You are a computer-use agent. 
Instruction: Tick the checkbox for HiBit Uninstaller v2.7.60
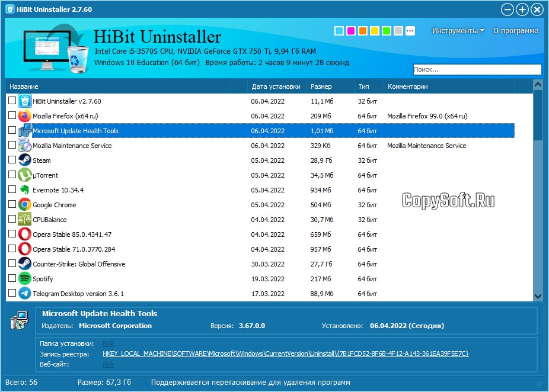click(12, 100)
